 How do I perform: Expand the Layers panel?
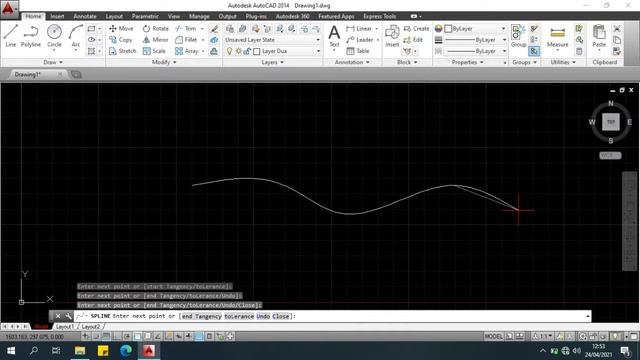tap(273, 62)
